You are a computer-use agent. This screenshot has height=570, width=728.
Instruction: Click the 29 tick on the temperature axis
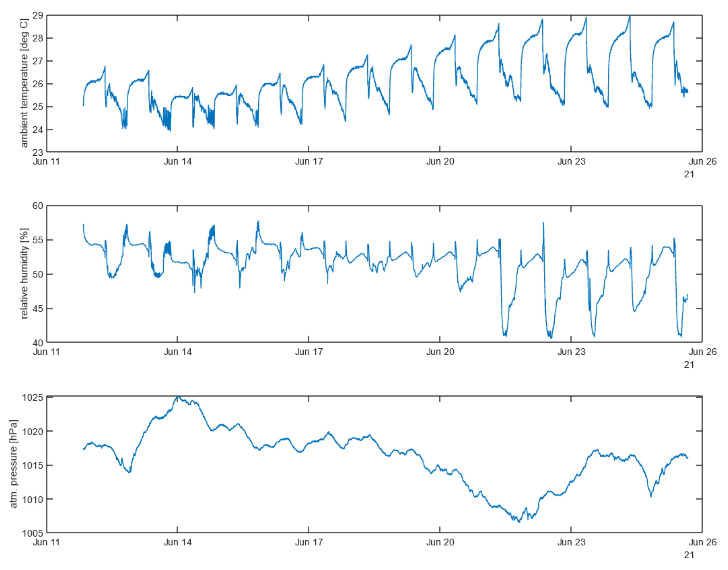point(37,15)
